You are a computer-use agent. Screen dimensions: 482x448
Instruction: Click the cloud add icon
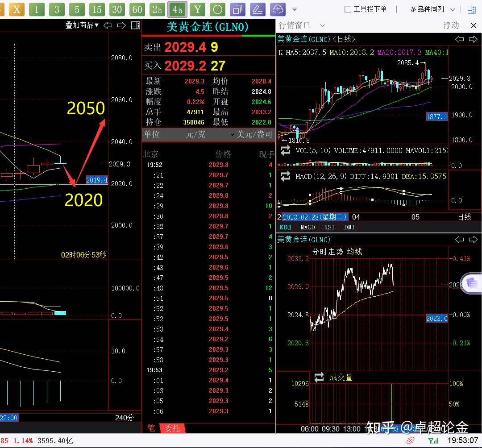278,9
